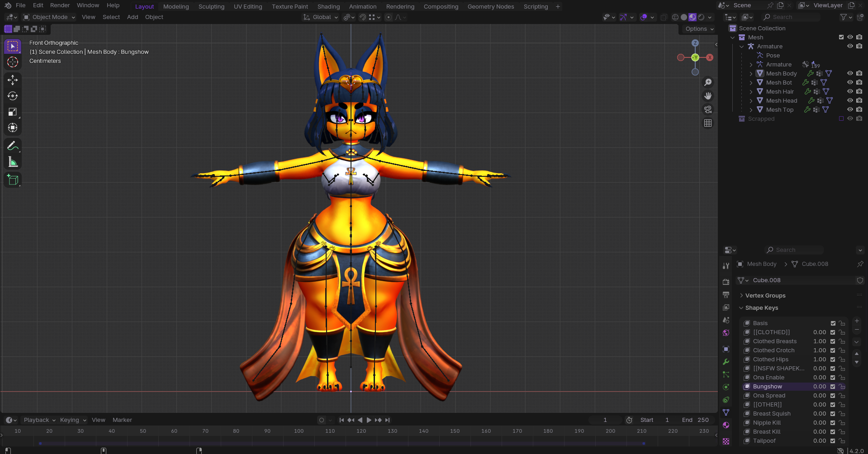Select the Cursor tool in toolbar
The image size is (868, 454).
(x=13, y=62)
